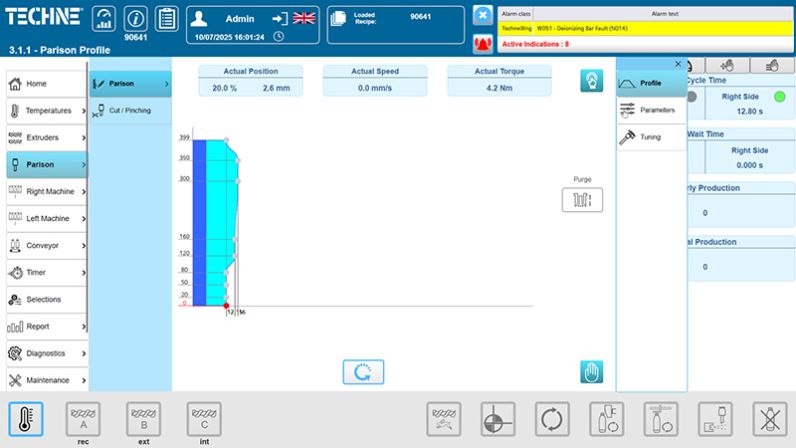Click the Cycle Time 12.80 s value

click(x=749, y=111)
